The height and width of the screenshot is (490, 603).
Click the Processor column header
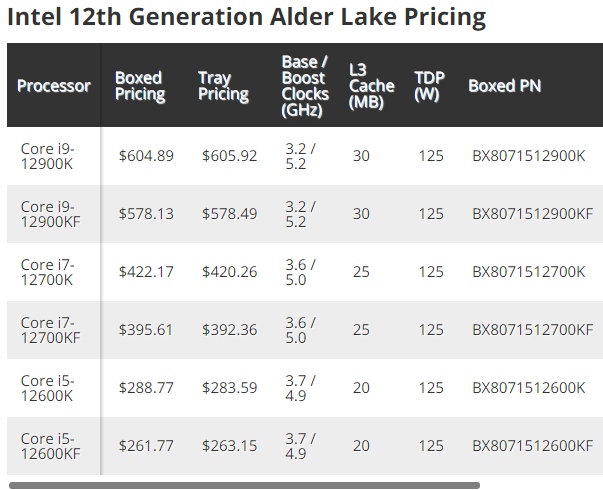53,86
